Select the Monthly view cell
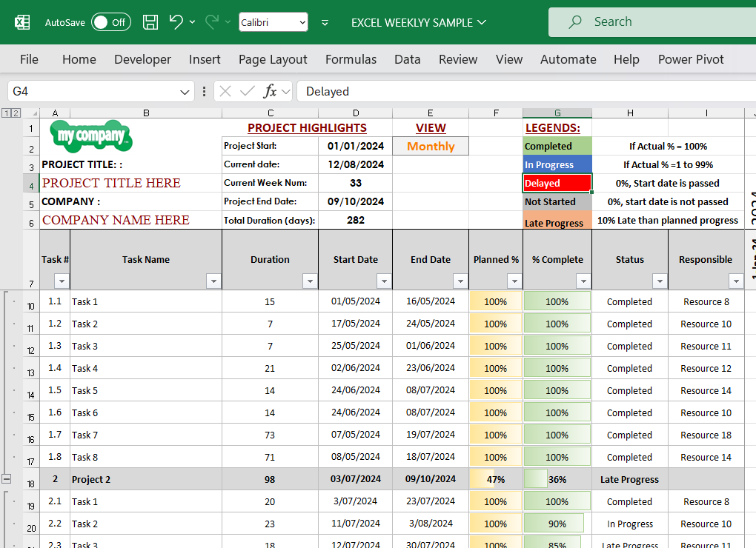The height and width of the screenshot is (548, 756). pos(430,146)
